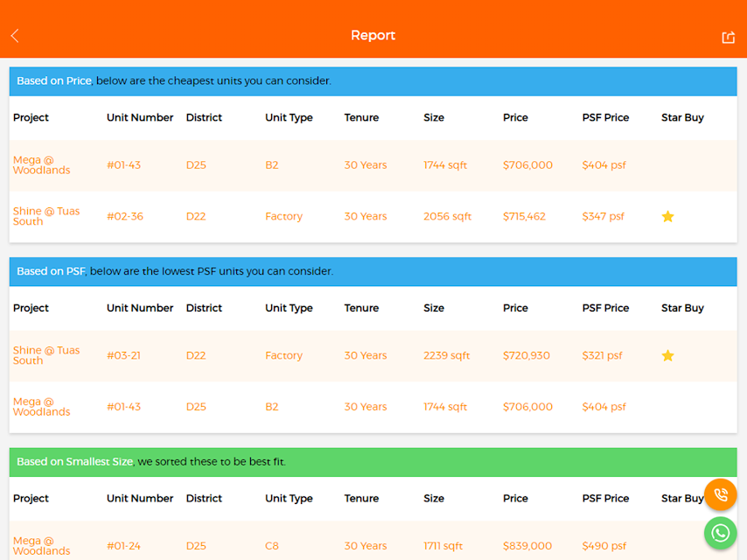Tap the orange phone call button
Image resolution: width=747 pixels, height=560 pixels.
[x=721, y=494]
